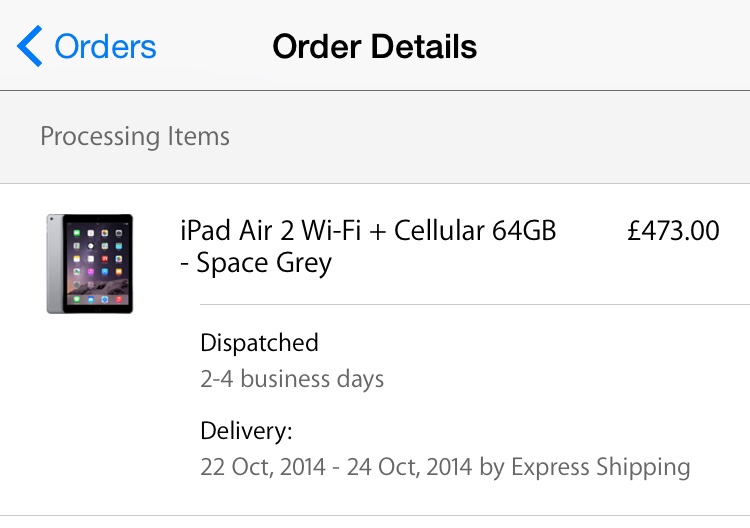Screen dimensions: 750x528
Task: Select the Processing Items section header
Action: (135, 136)
